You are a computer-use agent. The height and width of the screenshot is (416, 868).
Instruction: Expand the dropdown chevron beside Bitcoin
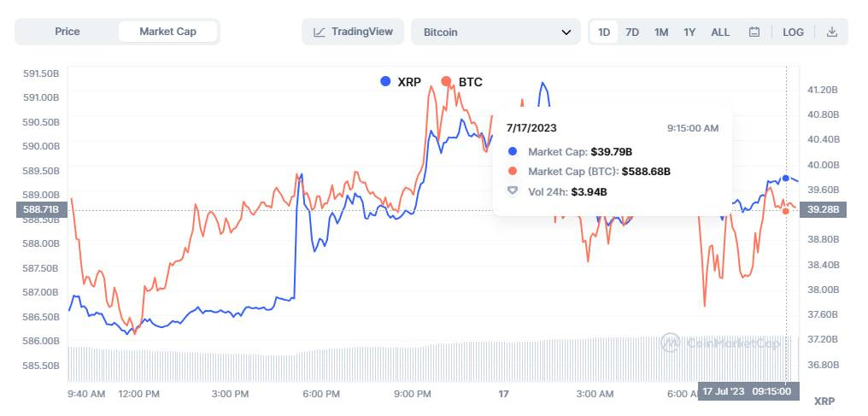point(565,32)
